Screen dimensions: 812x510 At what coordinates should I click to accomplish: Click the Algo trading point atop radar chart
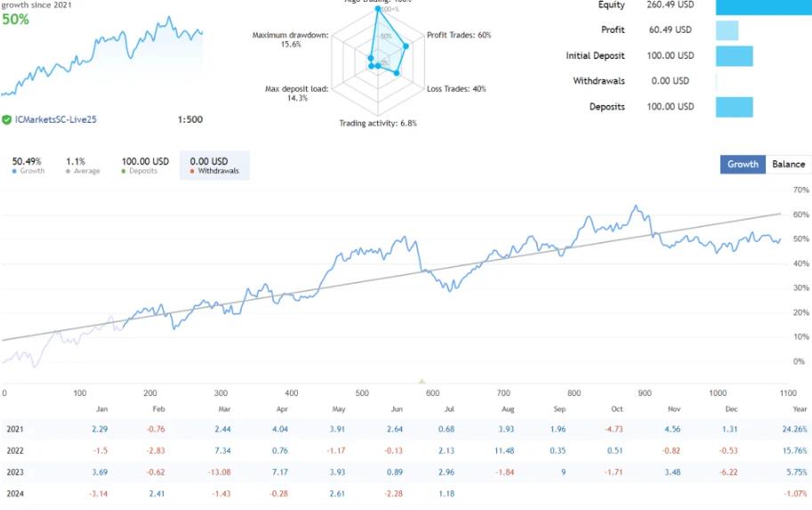378,10
